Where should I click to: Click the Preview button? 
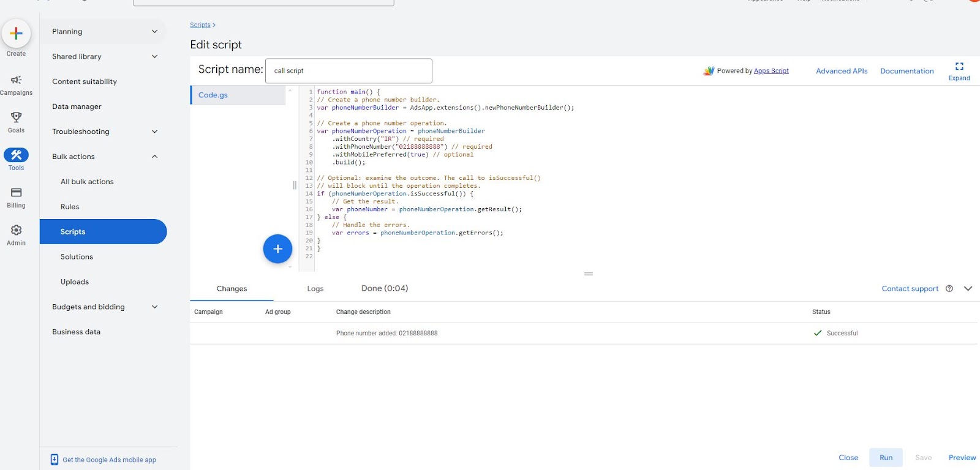pos(962,458)
